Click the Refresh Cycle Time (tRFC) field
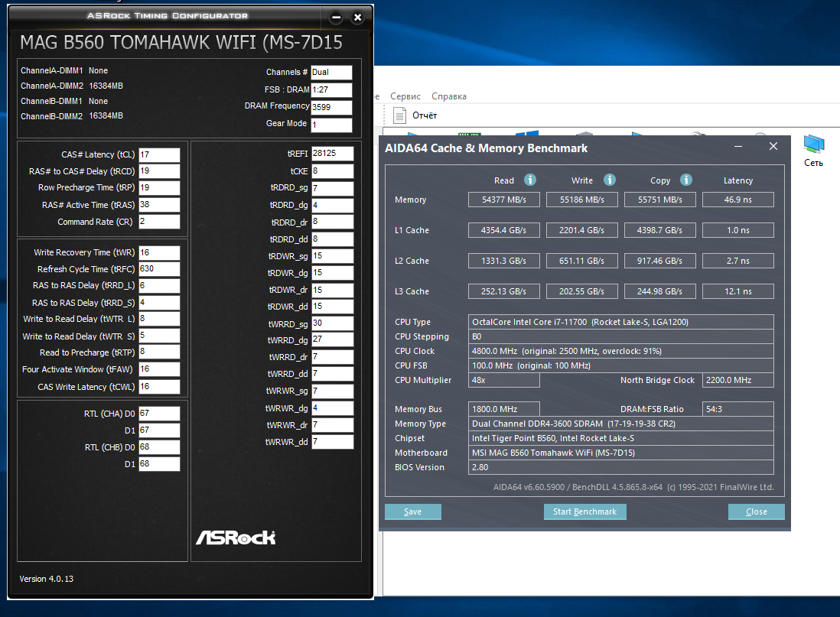The image size is (840, 617). [160, 269]
